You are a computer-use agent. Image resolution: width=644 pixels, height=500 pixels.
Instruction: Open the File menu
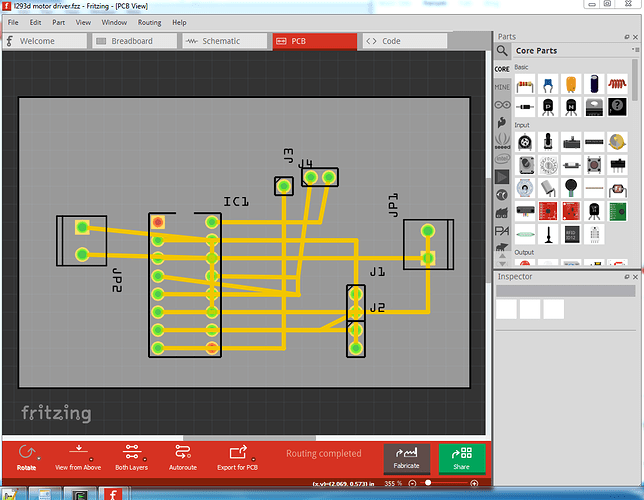click(x=13, y=23)
